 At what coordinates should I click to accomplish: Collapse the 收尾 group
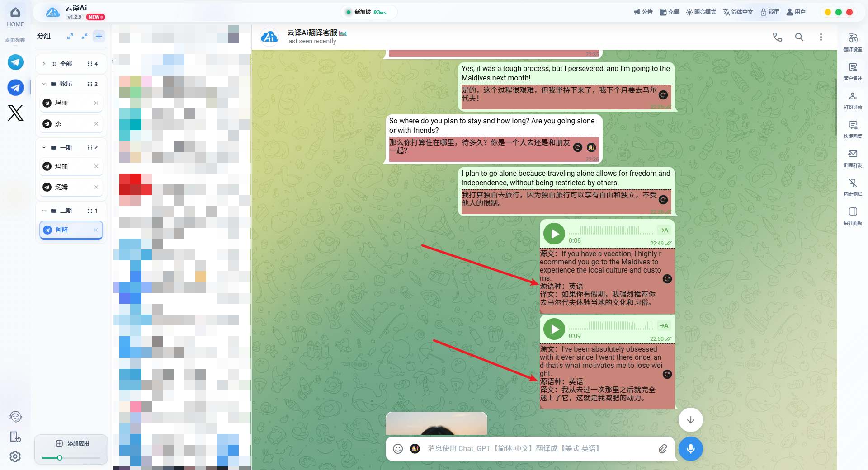44,84
